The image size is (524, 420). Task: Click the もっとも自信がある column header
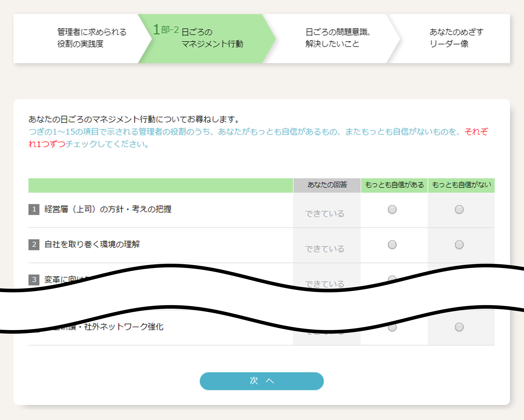(394, 185)
